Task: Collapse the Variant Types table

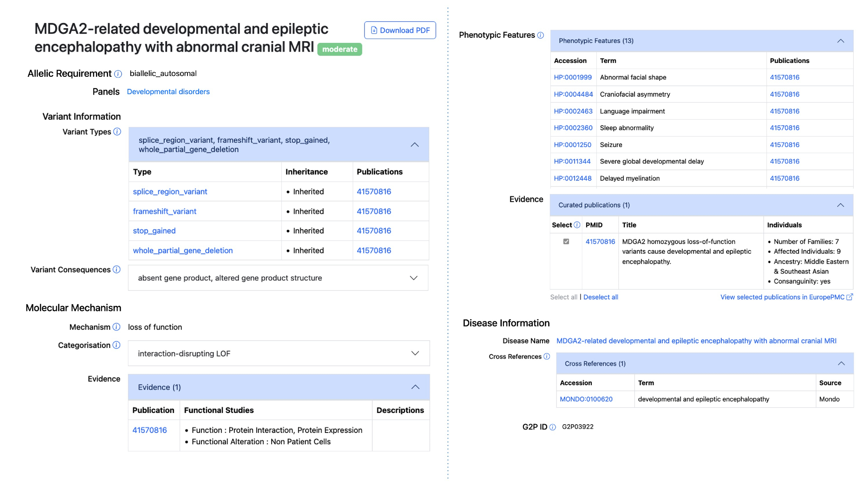Action: pos(414,144)
